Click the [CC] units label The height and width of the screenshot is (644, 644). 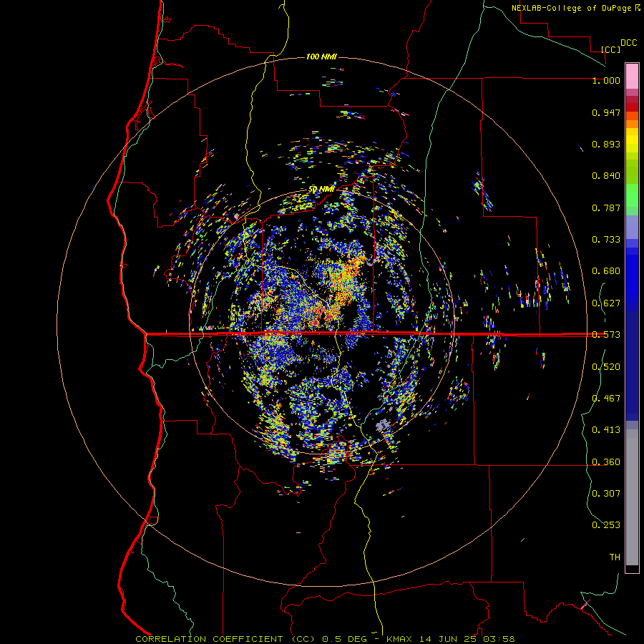click(x=610, y=49)
